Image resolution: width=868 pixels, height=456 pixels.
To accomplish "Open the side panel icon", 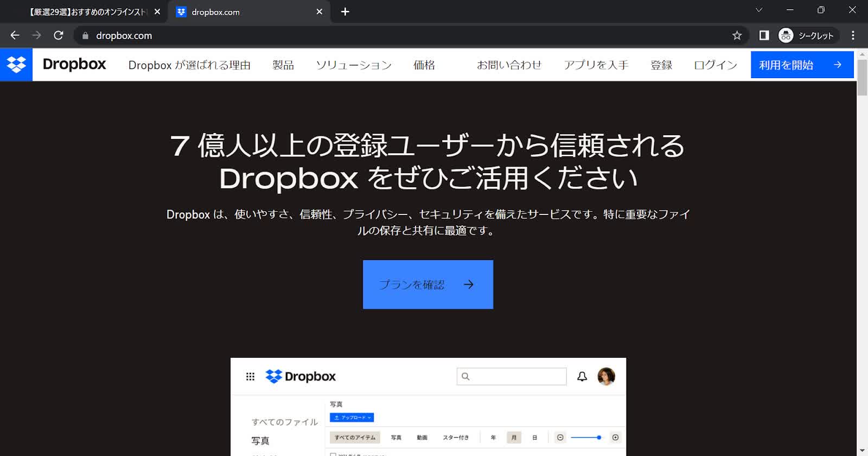I will point(764,35).
